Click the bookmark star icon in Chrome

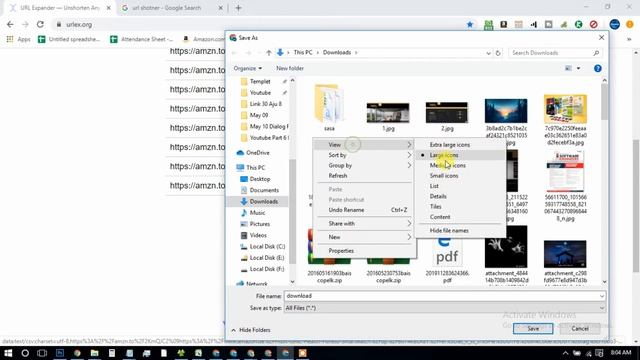[470, 24]
